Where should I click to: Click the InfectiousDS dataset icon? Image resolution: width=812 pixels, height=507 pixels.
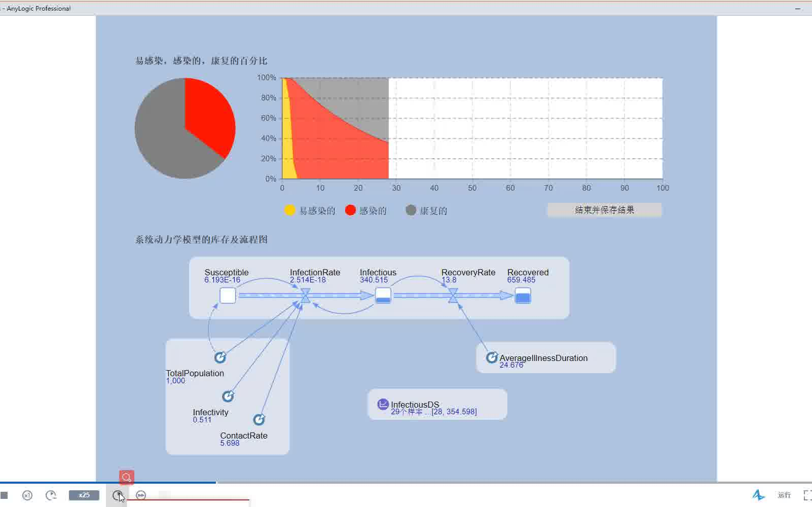pos(383,404)
